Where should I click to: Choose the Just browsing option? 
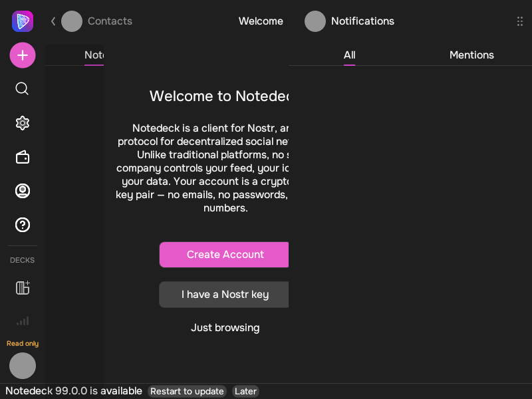pyautogui.click(x=225, y=327)
